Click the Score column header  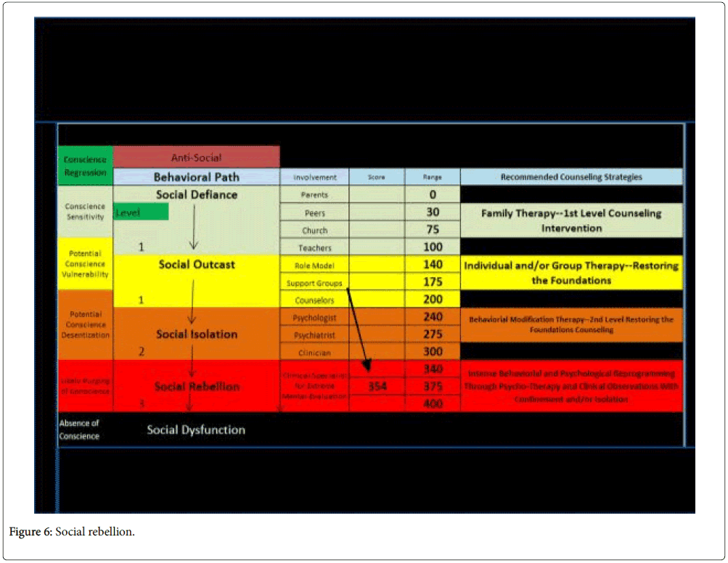tap(376, 177)
